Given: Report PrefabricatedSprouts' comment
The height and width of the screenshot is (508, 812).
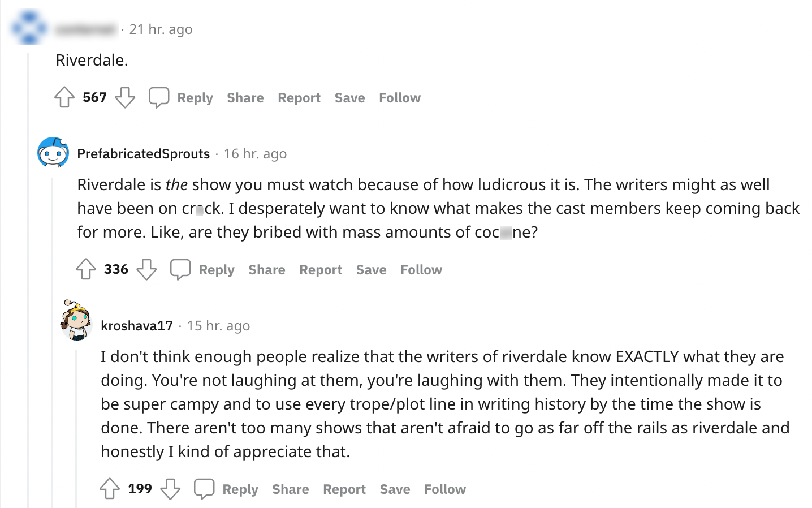Looking at the screenshot, I should [320, 270].
